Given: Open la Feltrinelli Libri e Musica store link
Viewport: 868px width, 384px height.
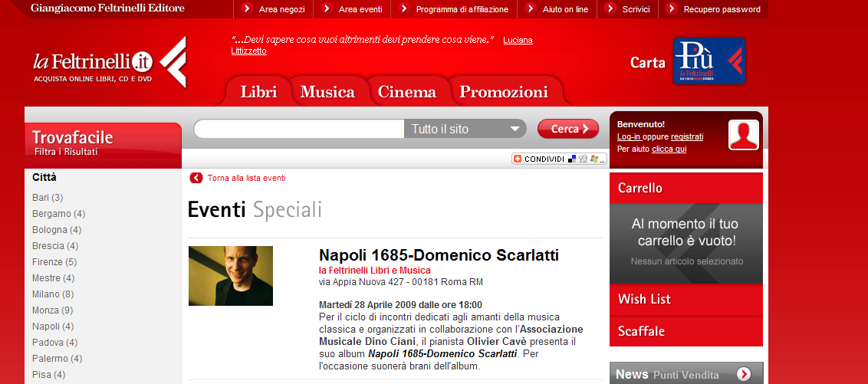Looking at the screenshot, I should coord(375,270).
